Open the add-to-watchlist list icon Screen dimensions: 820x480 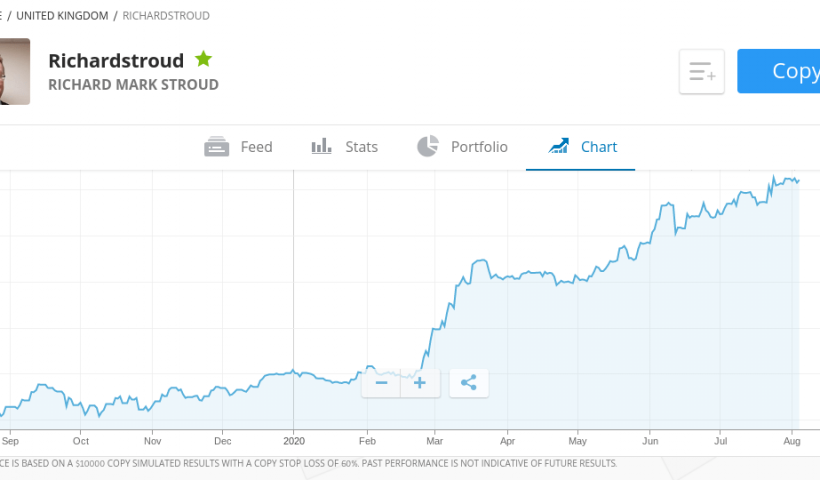[702, 72]
